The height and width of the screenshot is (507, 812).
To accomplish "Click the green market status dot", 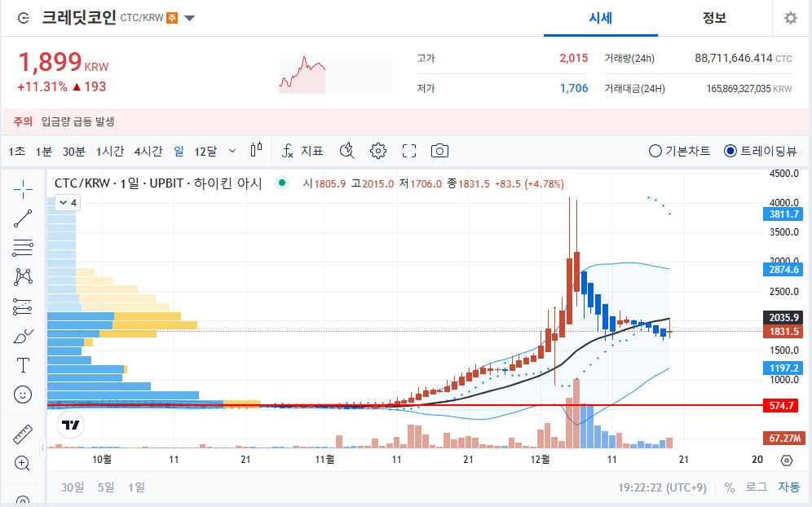I will click(282, 183).
